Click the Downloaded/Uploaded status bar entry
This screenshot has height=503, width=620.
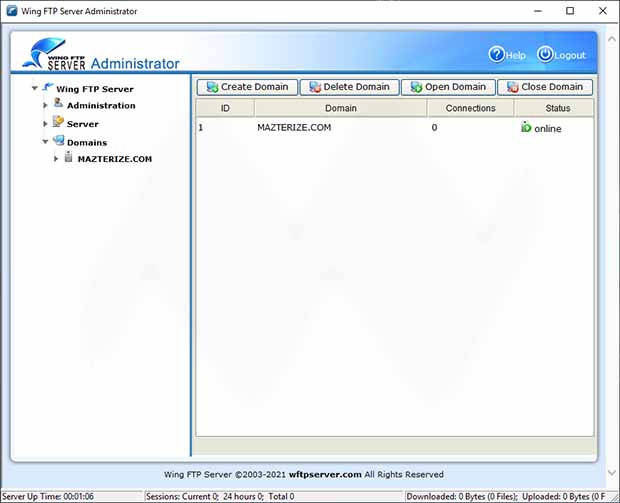pyautogui.click(x=506, y=496)
